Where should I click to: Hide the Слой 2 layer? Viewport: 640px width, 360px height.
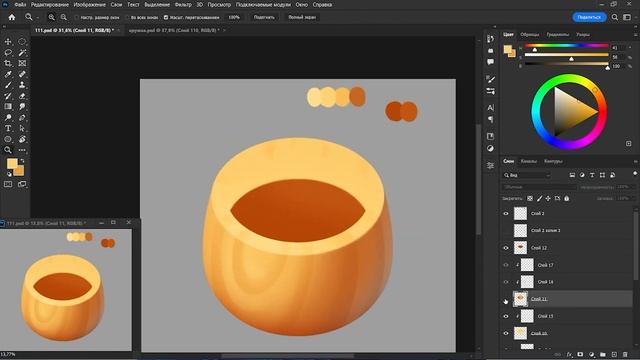click(x=506, y=213)
